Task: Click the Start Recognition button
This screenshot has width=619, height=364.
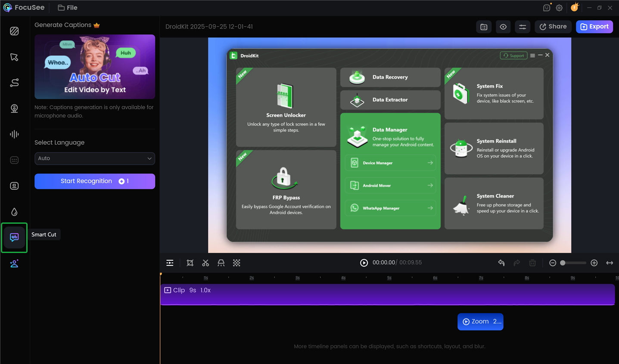Action: [x=95, y=181]
